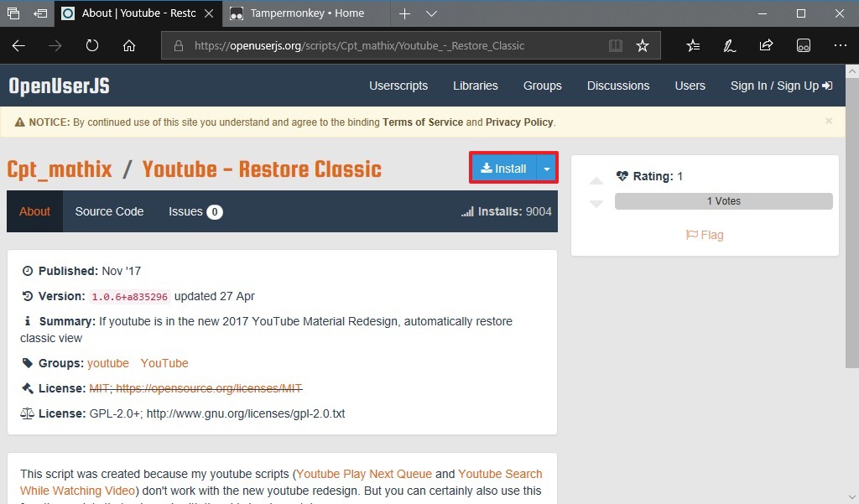Screen dimensions: 859x504
Task: Switch to Source Code tab
Action: (x=109, y=211)
